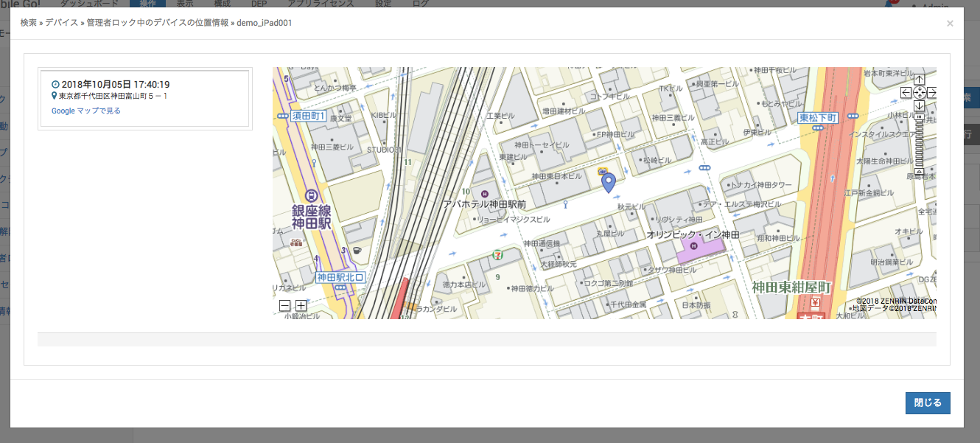This screenshot has height=443, width=980.
Task: Pan the map down with the arrow
Action: point(919,105)
